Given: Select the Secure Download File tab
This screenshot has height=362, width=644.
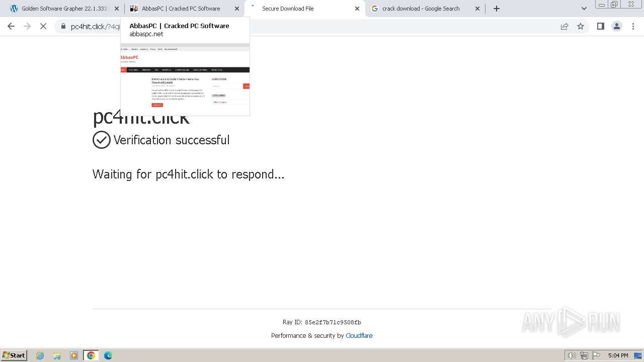Looking at the screenshot, I should click(304, 9).
